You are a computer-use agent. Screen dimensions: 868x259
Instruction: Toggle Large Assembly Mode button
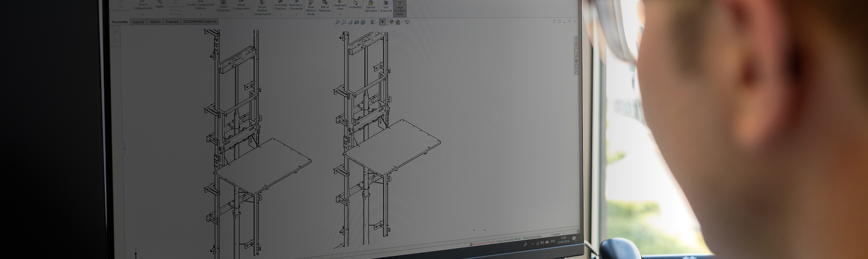click(x=400, y=8)
